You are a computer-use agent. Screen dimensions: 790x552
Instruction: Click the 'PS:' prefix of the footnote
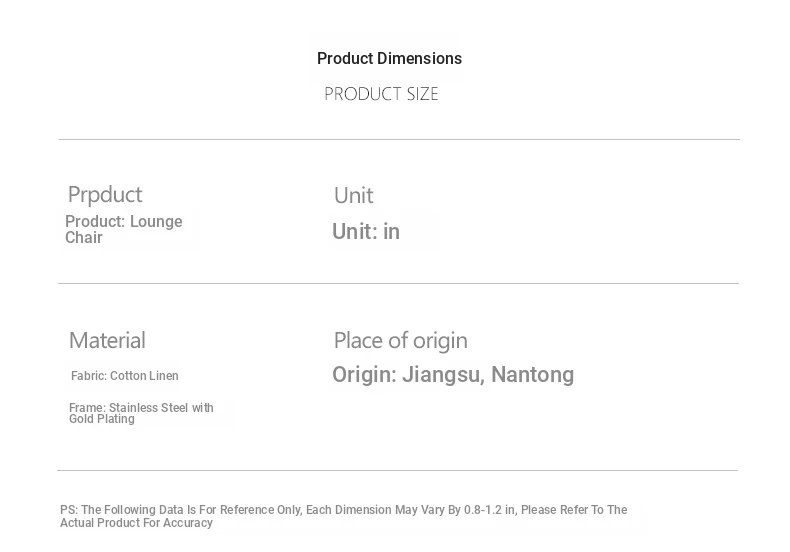tap(68, 510)
